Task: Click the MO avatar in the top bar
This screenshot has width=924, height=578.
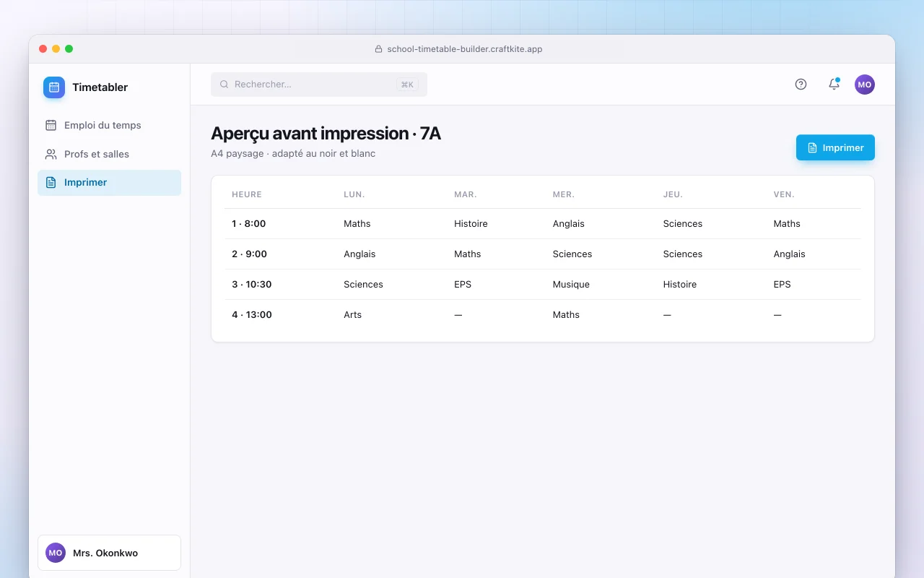Action: pos(865,85)
